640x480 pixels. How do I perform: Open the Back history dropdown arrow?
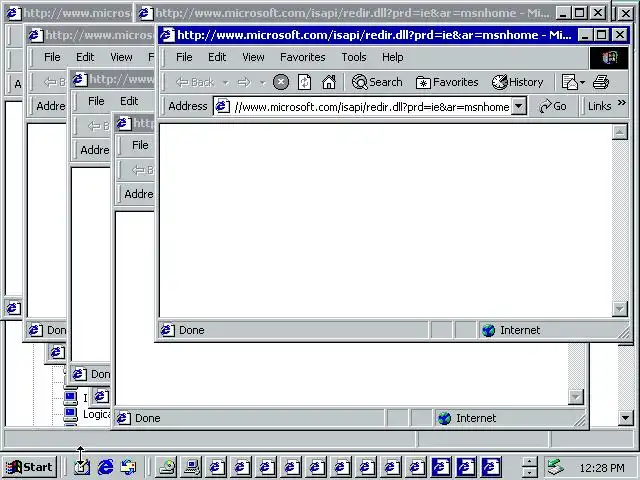tap(226, 83)
